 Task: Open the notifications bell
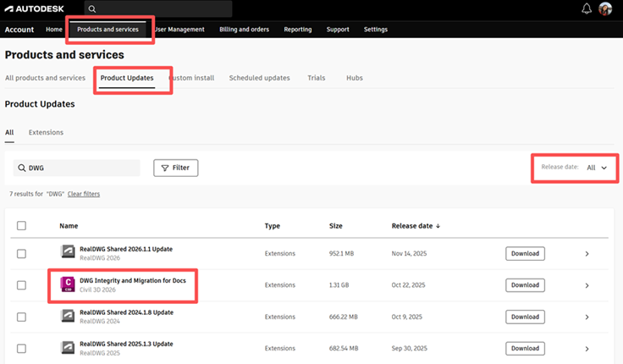(x=587, y=8)
